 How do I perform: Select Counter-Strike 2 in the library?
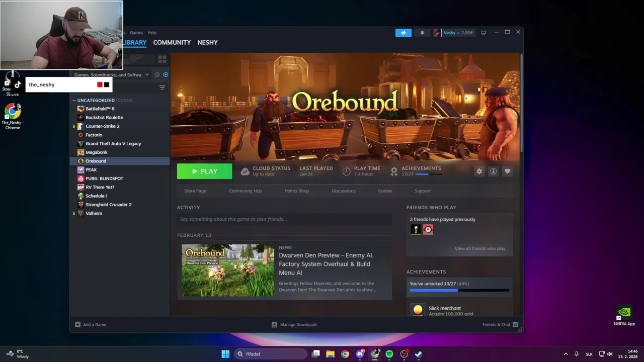102,126
